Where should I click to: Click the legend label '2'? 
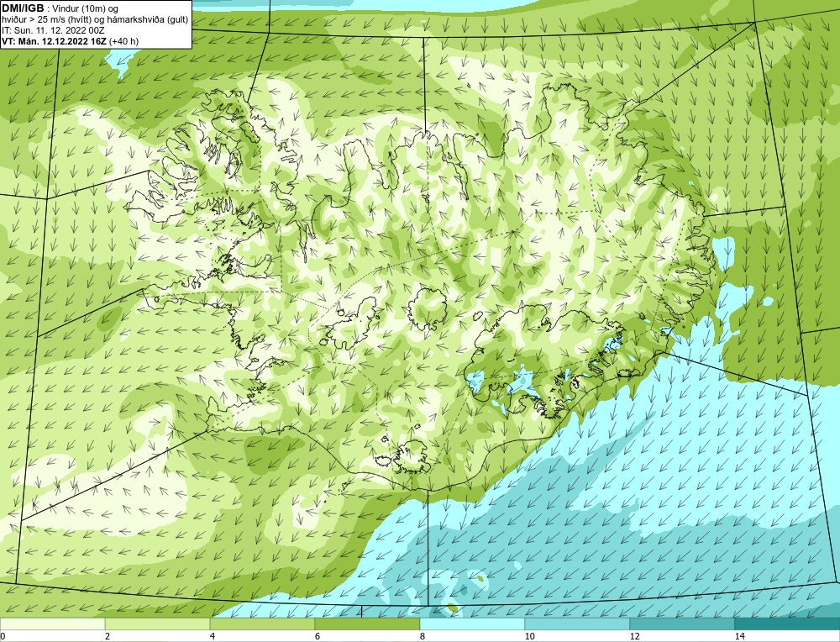click(x=108, y=636)
